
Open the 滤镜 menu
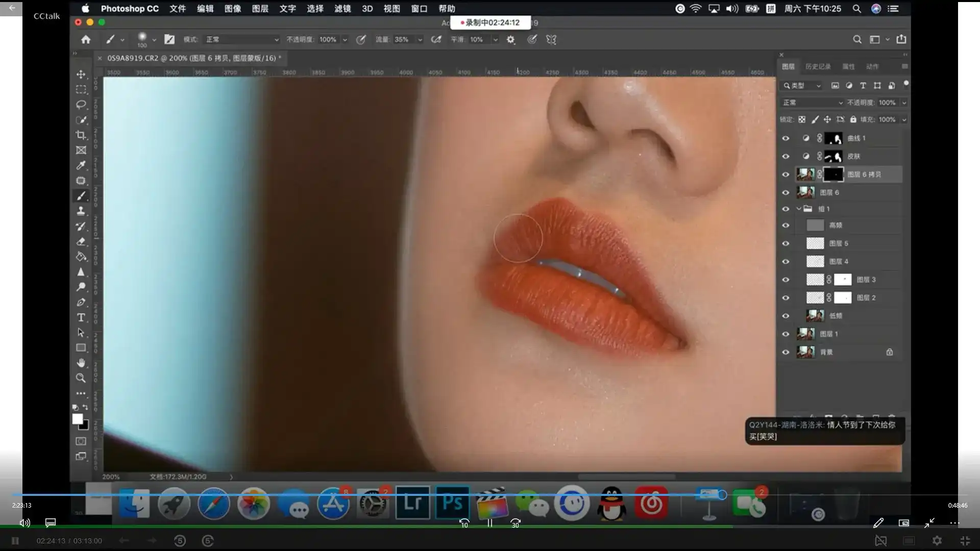[342, 9]
